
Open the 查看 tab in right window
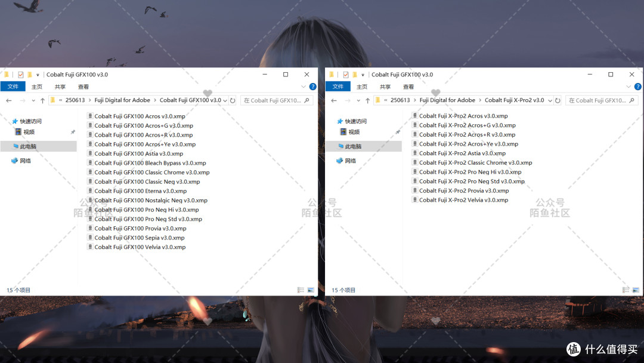[408, 87]
